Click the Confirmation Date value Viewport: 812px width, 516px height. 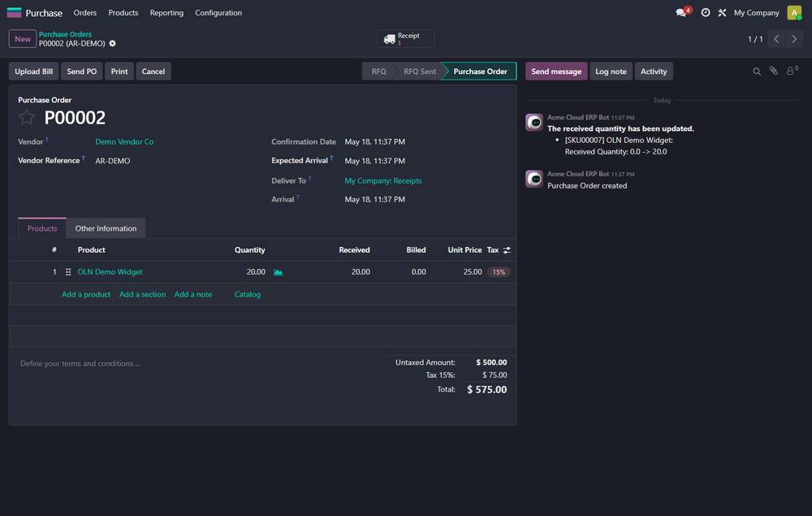375,142
